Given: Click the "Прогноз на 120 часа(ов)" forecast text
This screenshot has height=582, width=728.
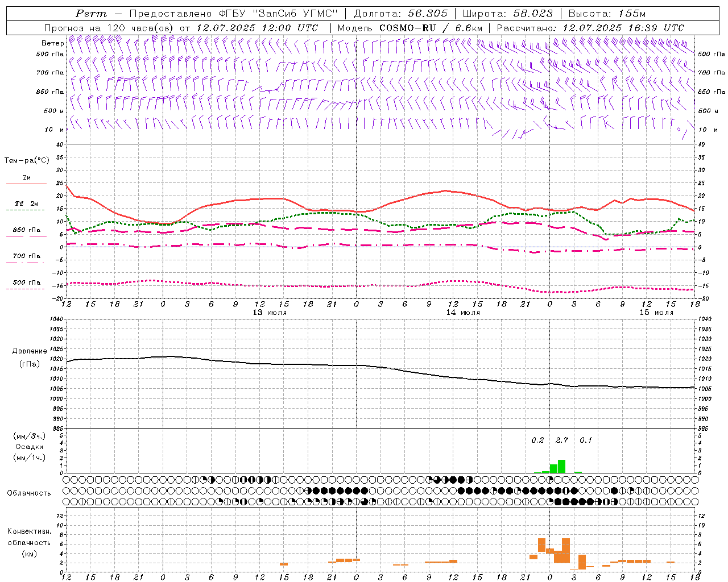Looking at the screenshot, I should 110,28.
